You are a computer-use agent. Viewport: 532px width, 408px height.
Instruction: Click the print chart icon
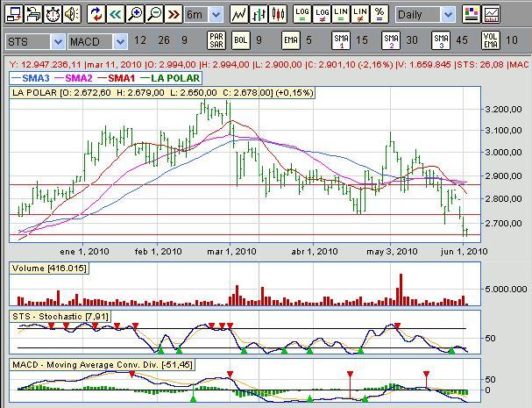33,14
